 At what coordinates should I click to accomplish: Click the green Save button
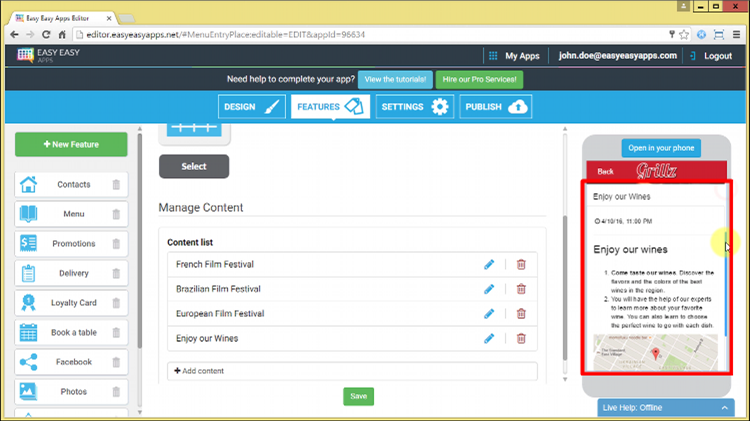pos(358,396)
